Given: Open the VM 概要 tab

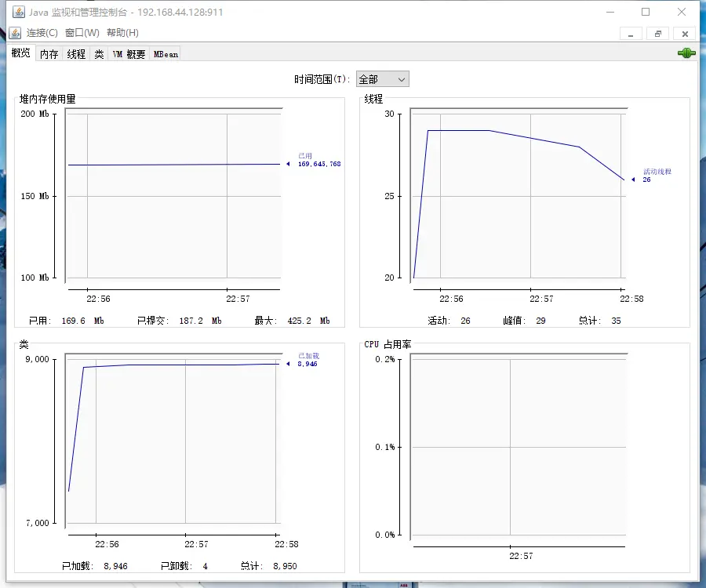Looking at the screenshot, I should [x=129, y=54].
